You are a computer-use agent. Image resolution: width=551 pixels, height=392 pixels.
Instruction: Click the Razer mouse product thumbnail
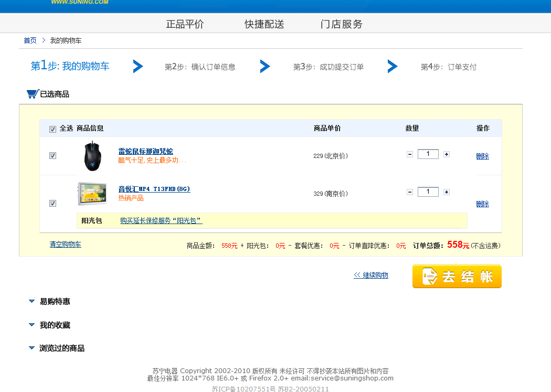(93, 156)
